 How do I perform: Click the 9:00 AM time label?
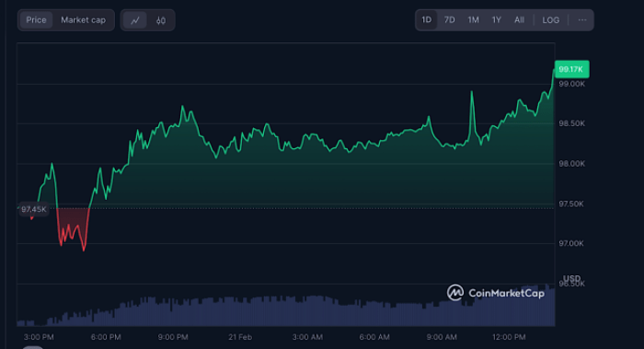pyautogui.click(x=442, y=337)
